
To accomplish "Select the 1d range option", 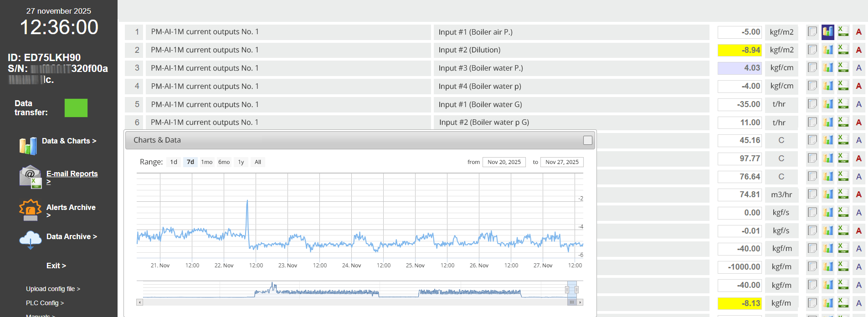I will point(174,162).
